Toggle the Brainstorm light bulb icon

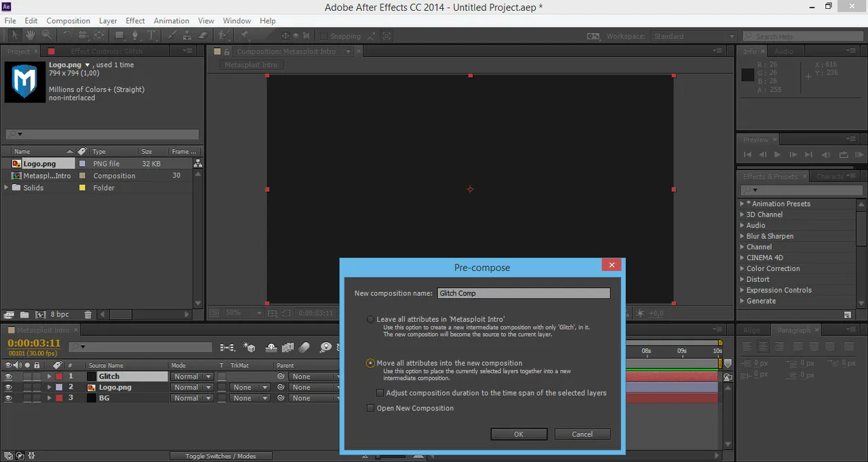[325, 348]
